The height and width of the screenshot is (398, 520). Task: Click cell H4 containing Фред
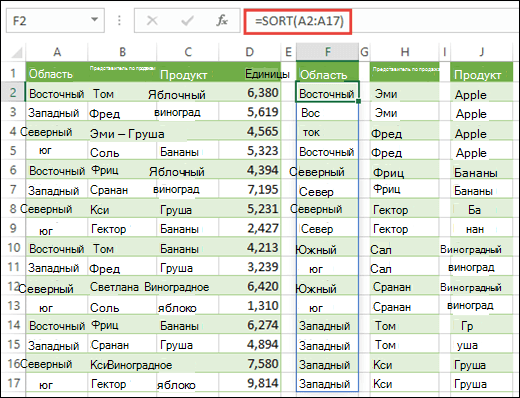tap(405, 131)
